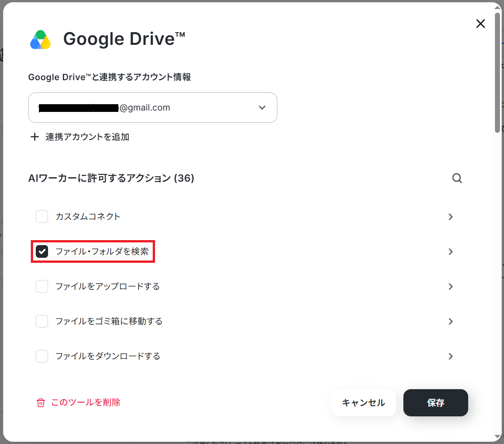The width and height of the screenshot is (504, 444).
Task: Click the trash icon to delete this tool
Action: click(x=41, y=403)
